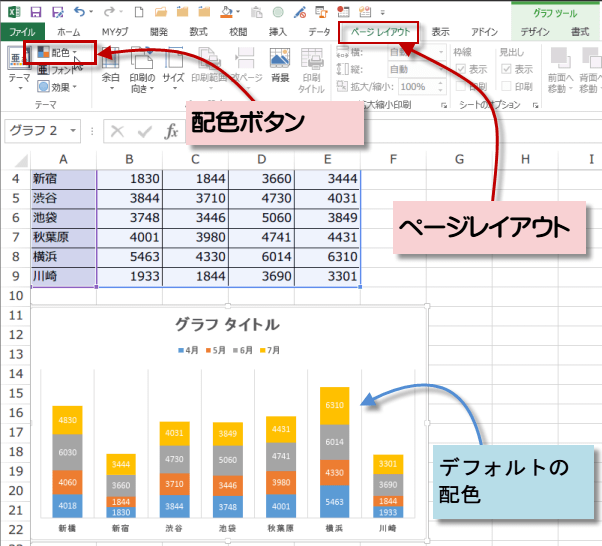
Task: Select row header 7
Action: tap(15, 237)
